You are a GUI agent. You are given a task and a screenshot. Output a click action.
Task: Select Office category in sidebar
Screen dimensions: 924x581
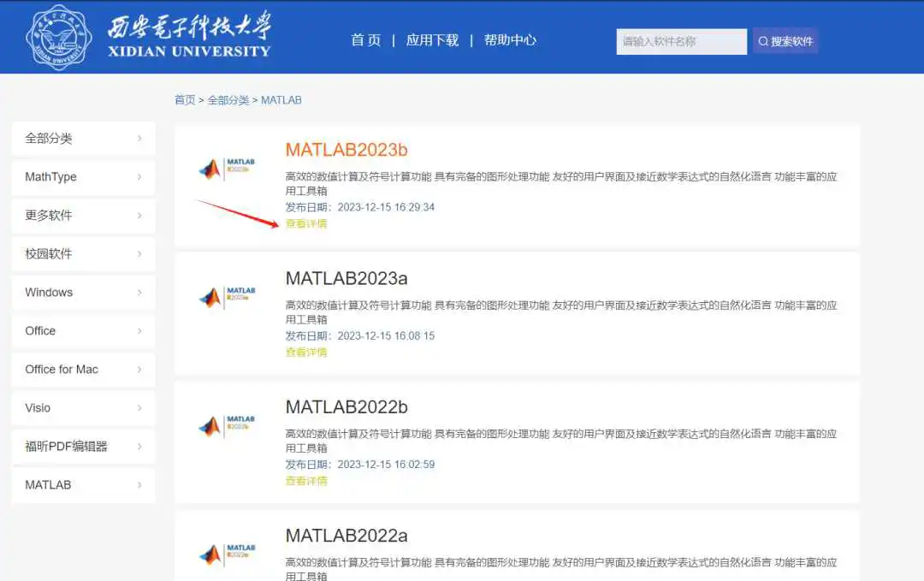[x=83, y=330]
